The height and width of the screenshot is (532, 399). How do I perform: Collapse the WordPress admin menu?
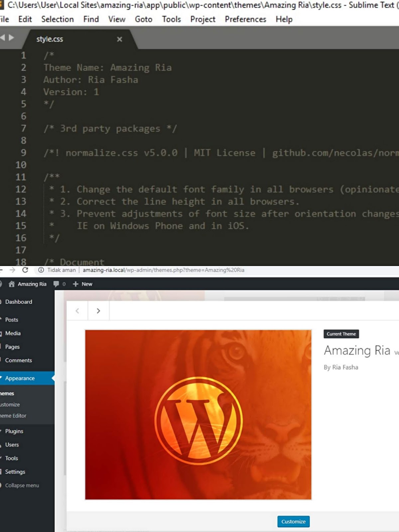pyautogui.click(x=20, y=485)
